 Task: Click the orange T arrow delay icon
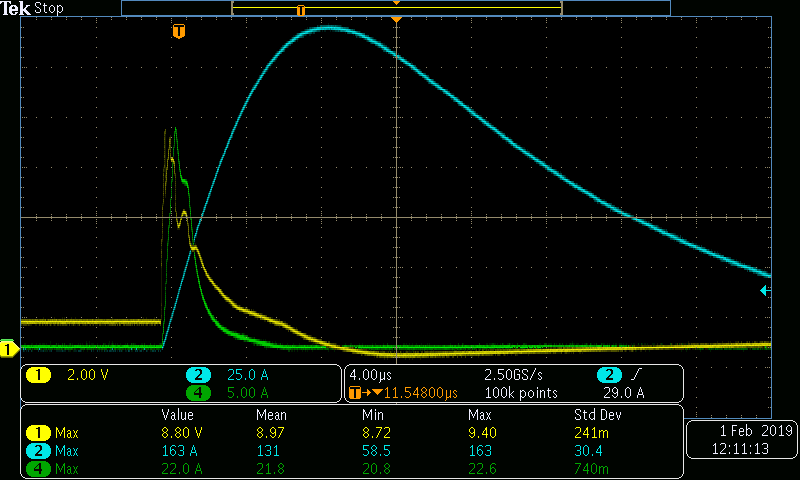pos(365,393)
